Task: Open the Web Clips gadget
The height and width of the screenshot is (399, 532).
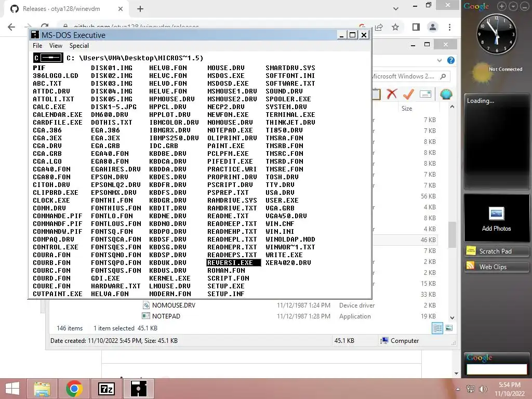Action: coord(496,267)
